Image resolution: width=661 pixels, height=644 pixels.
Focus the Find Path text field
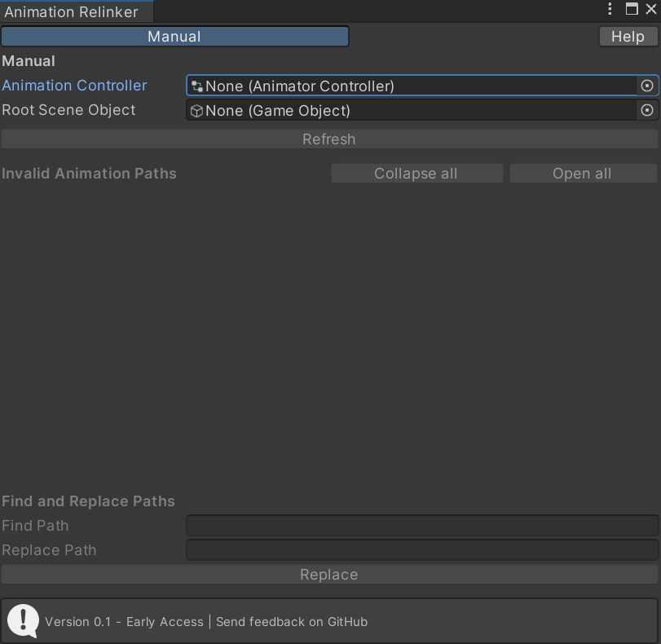click(x=422, y=526)
